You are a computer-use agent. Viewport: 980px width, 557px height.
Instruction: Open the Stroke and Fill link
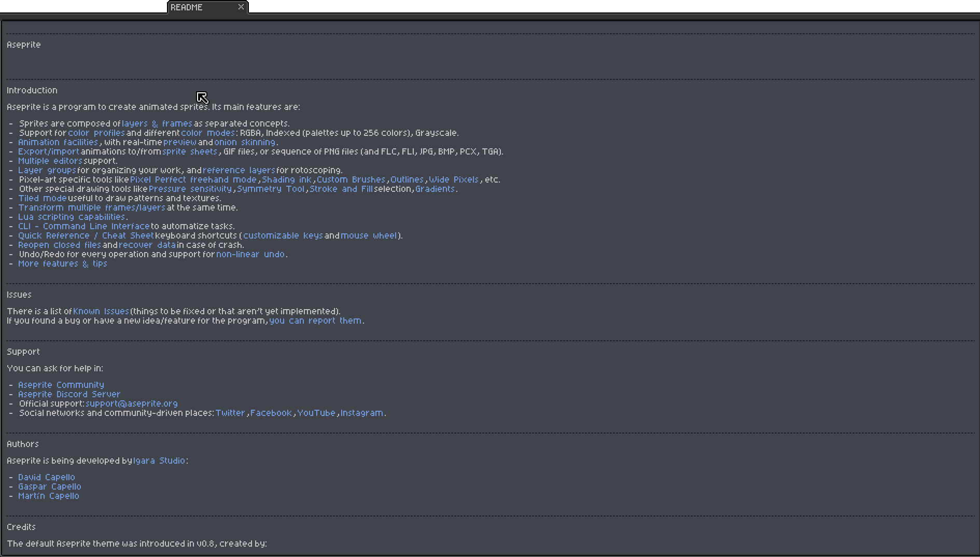pyautogui.click(x=341, y=189)
